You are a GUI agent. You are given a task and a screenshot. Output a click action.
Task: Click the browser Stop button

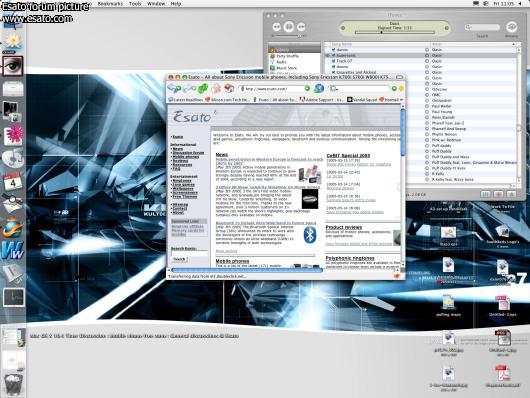[216, 89]
